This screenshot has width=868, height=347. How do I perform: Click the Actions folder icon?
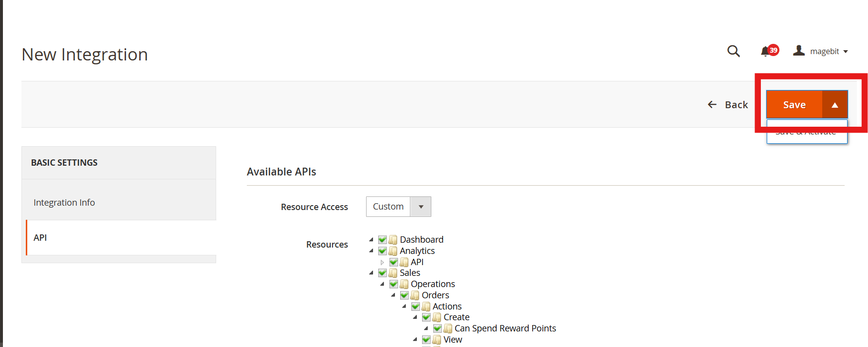tap(426, 307)
